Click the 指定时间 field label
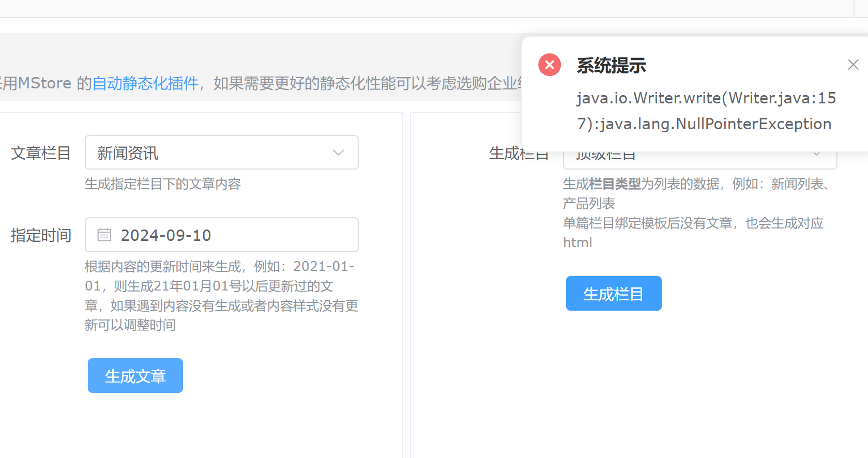The width and height of the screenshot is (868, 458). 41,236
